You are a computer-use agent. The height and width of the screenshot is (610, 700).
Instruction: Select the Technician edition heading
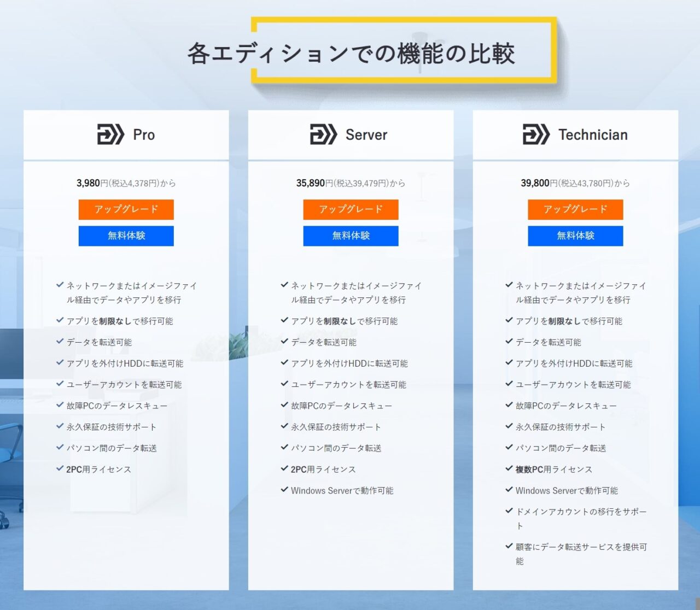click(x=593, y=135)
